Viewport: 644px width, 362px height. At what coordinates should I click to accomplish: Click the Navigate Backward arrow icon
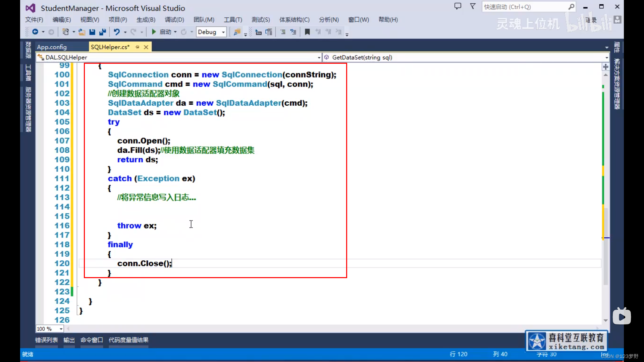click(35, 32)
